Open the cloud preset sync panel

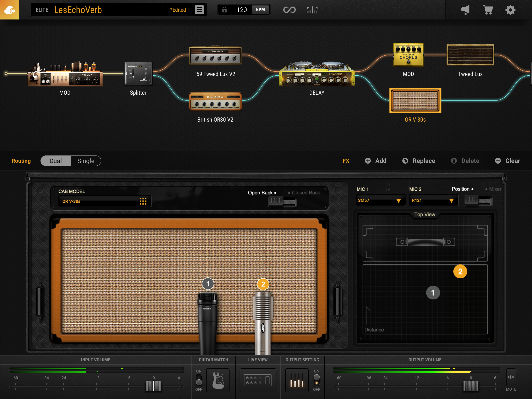9,10
